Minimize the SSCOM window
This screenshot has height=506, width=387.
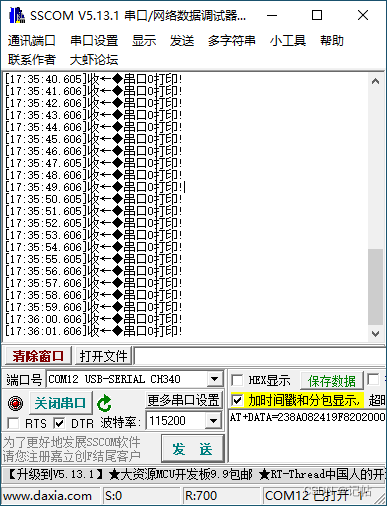tap(272, 15)
